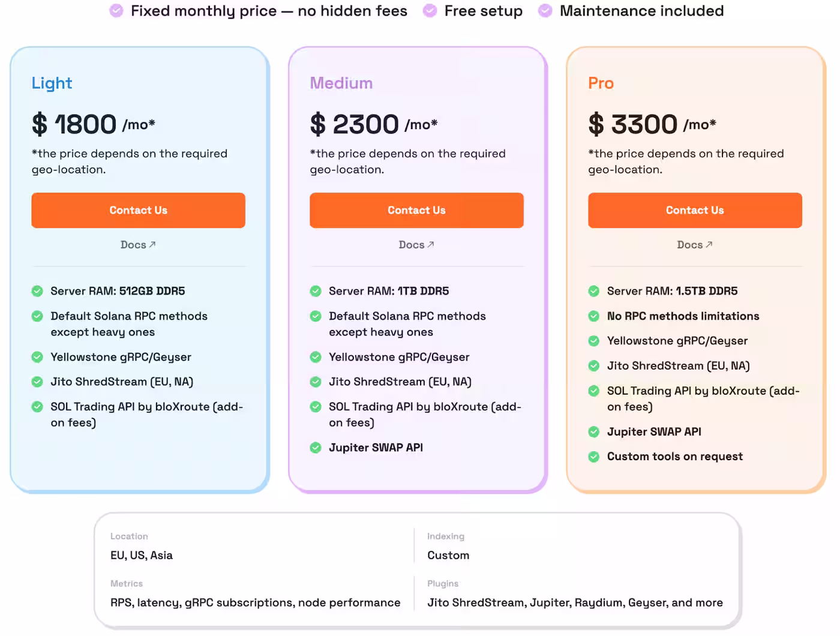Viewport: 840px width, 636px height.
Task: Click green check beside Light plan Yellowstone gRPC/Geyser
Action: pos(37,357)
